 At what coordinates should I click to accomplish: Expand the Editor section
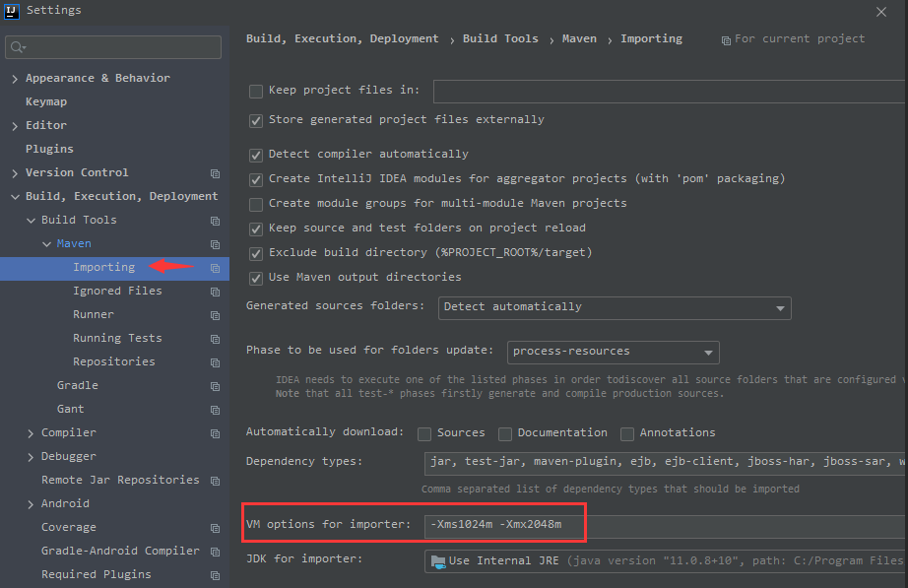pyautogui.click(x=15, y=126)
